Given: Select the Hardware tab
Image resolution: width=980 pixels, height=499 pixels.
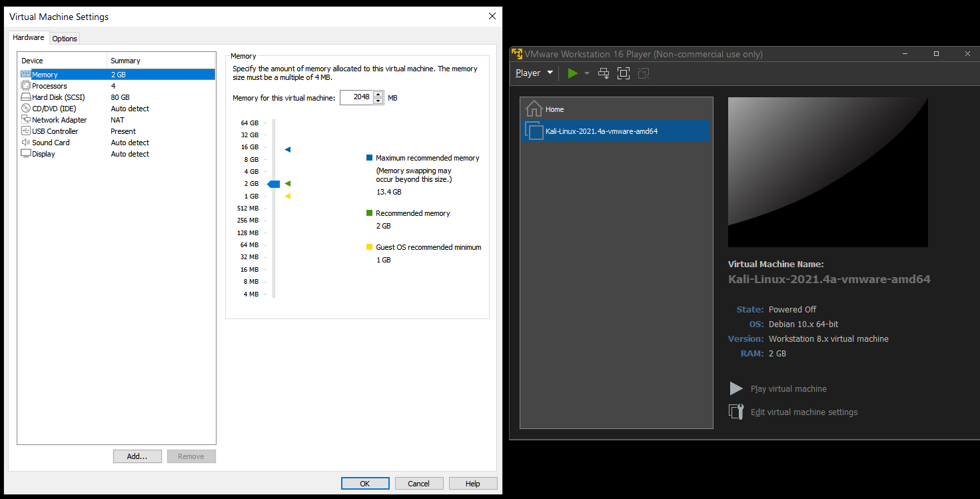Looking at the screenshot, I should pyautogui.click(x=29, y=37).
